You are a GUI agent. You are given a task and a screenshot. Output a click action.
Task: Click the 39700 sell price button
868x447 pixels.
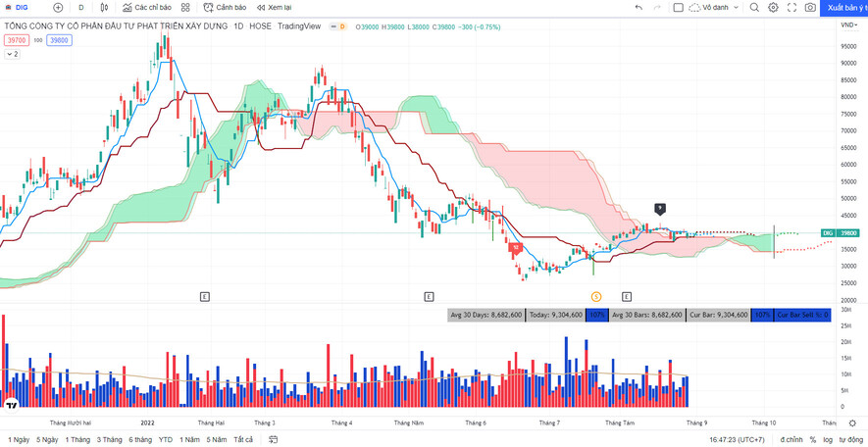(x=16, y=40)
